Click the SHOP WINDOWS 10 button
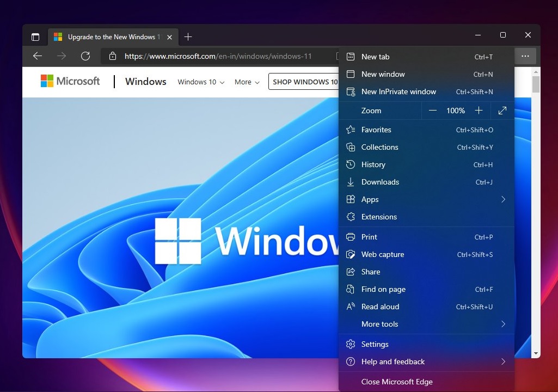 pyautogui.click(x=305, y=82)
